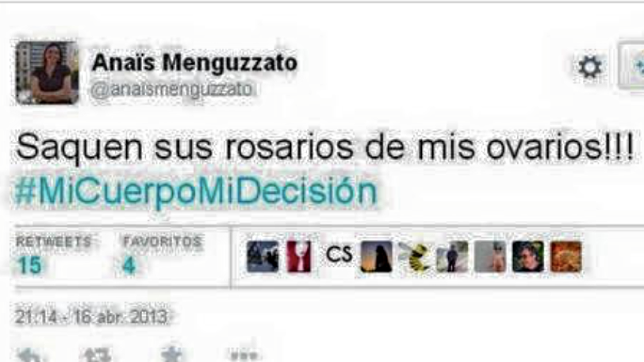Click the @anaismenguzzato handle

coord(171,90)
